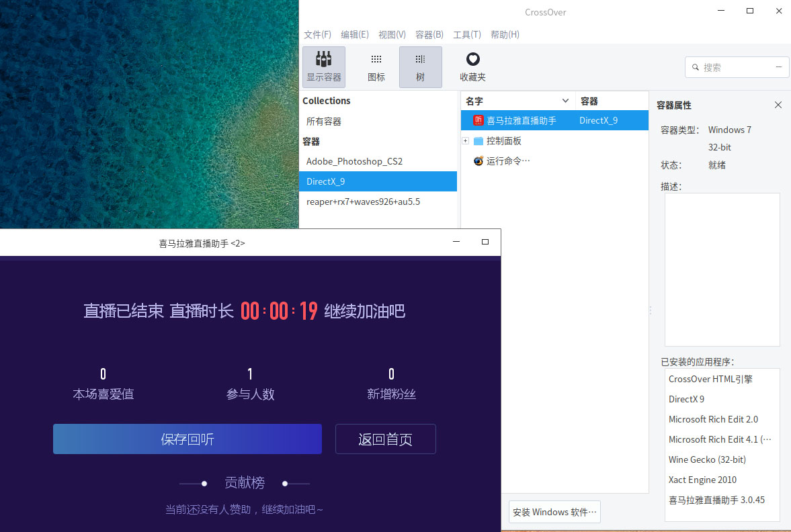Close the 容器属性 properties panel

tap(778, 105)
